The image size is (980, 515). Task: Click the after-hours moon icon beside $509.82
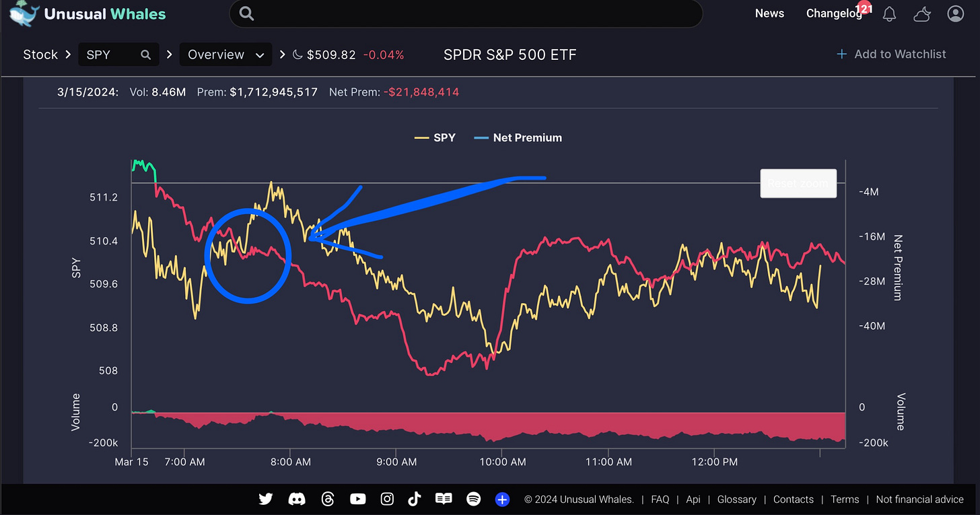[x=299, y=55]
